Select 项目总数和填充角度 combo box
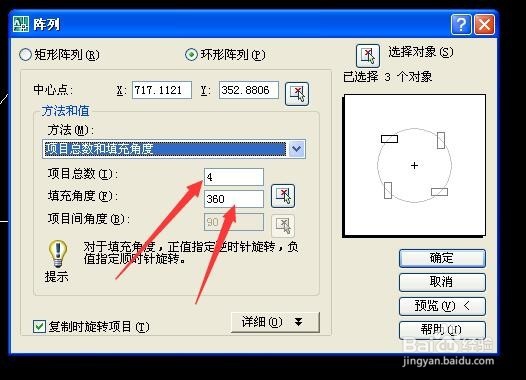 point(174,149)
